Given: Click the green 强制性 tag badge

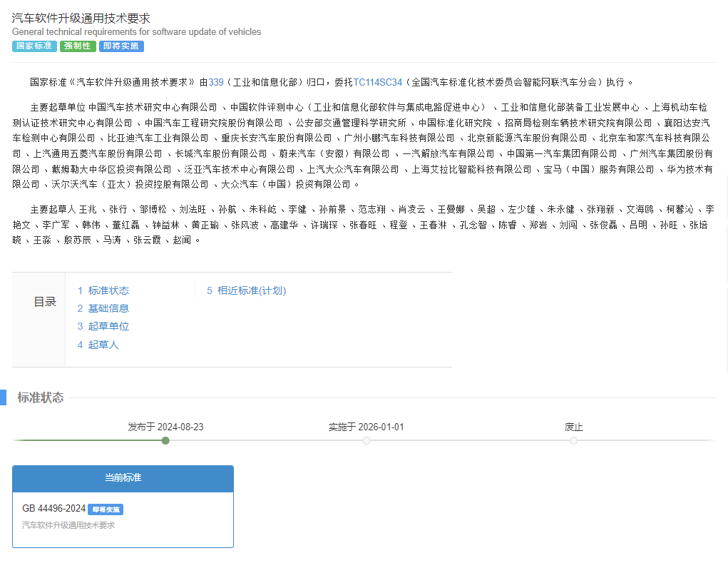Looking at the screenshot, I should click(x=78, y=46).
